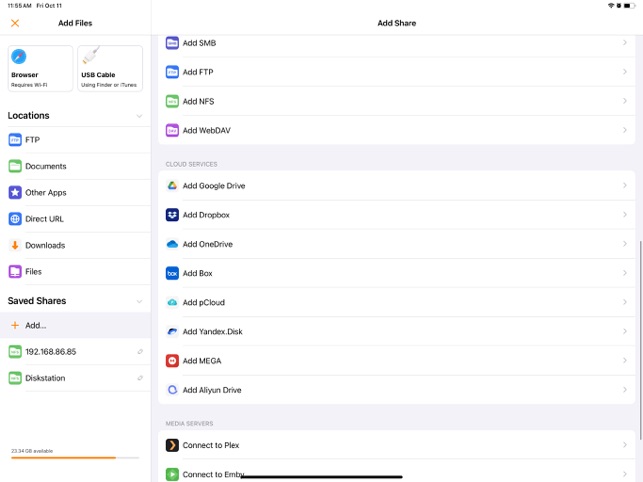
Task: Click the Add Share list scrollbar
Action: point(641,340)
